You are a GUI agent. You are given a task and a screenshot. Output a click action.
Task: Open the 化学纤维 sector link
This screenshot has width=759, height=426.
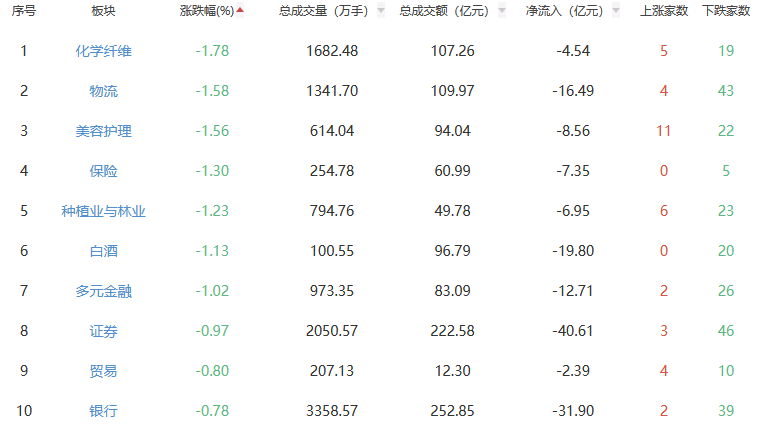pyautogui.click(x=103, y=50)
